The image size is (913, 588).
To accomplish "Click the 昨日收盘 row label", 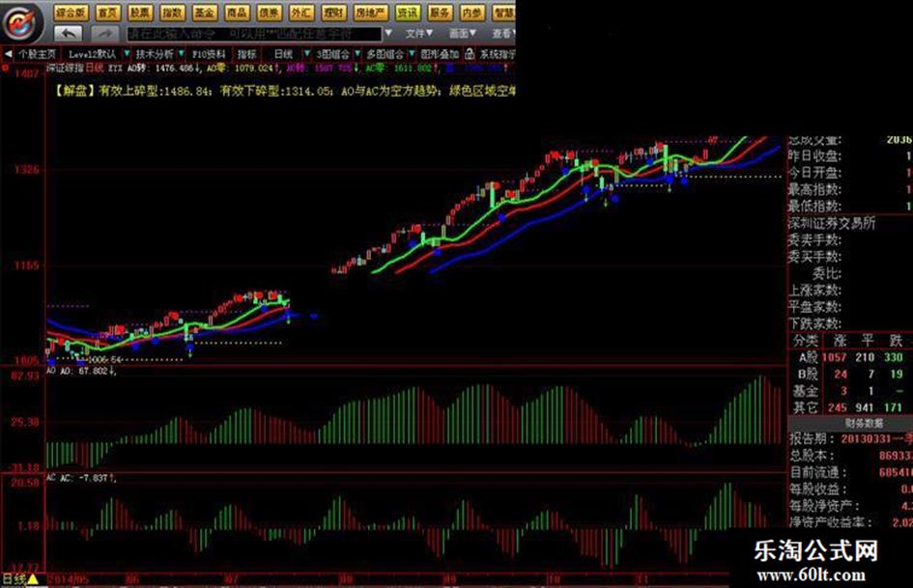I will click(x=815, y=156).
